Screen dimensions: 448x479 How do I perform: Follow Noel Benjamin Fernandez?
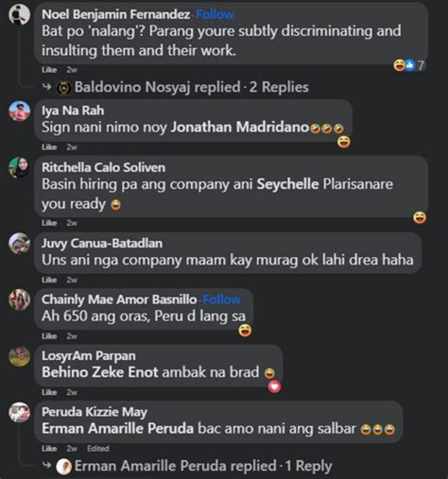(215, 14)
